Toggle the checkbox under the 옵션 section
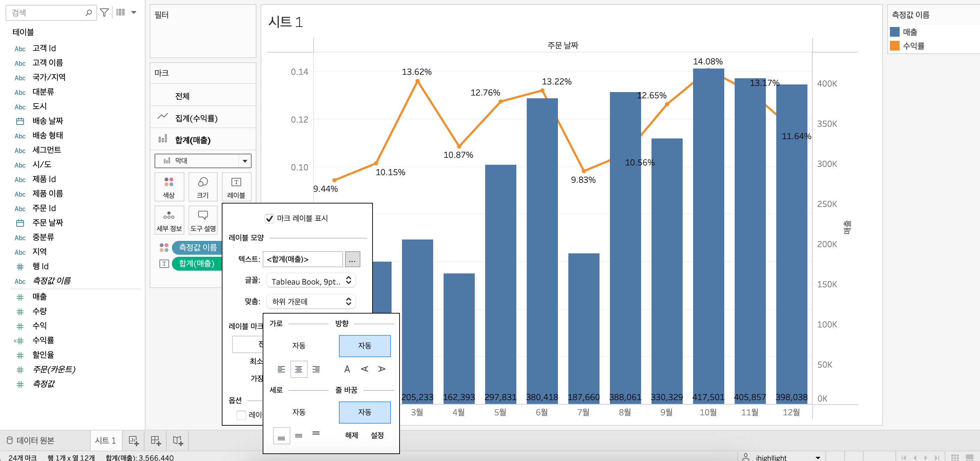This screenshot has width=980, height=461. (241, 415)
